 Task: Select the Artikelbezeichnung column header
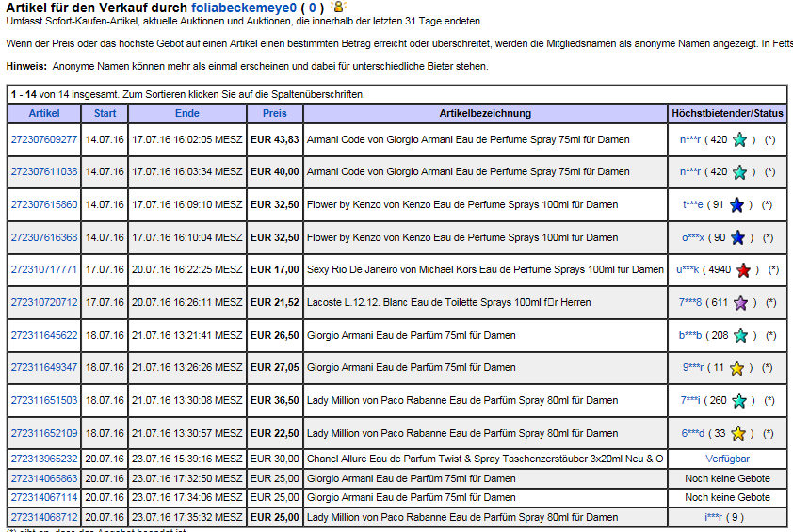(x=485, y=113)
